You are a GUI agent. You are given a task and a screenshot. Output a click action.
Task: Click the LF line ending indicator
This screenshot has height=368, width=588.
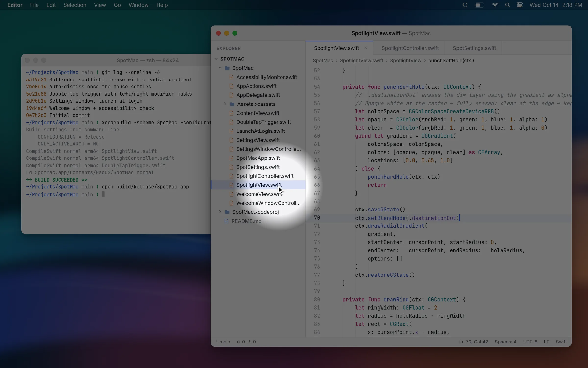click(546, 342)
